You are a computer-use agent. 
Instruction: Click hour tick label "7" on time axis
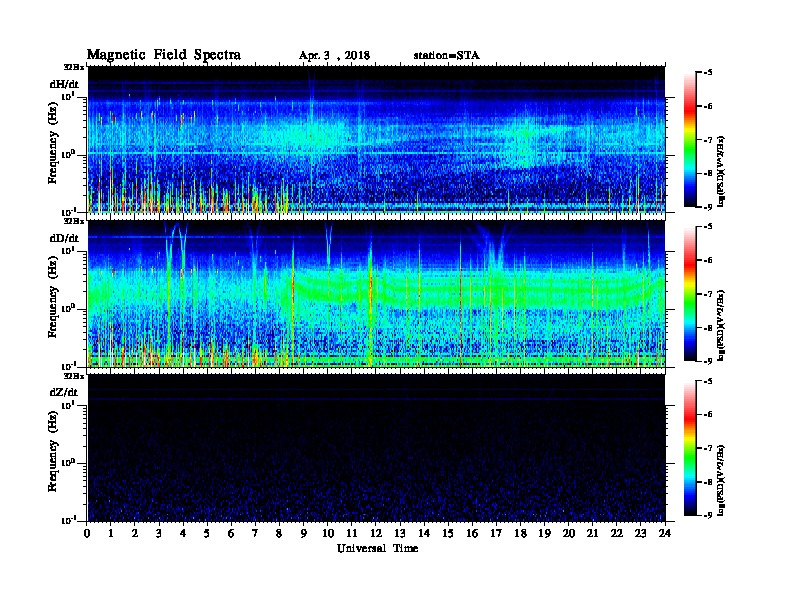[x=255, y=534]
